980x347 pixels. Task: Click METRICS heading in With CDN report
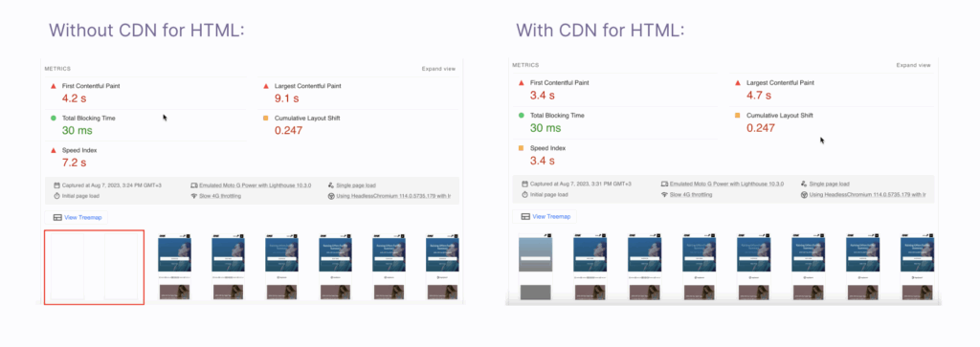pyautogui.click(x=525, y=65)
